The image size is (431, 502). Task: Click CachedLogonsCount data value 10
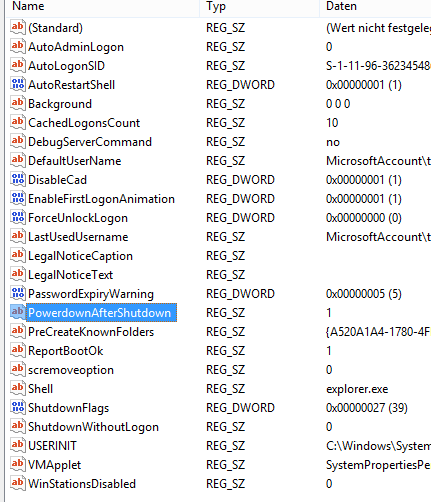pyautogui.click(x=332, y=123)
